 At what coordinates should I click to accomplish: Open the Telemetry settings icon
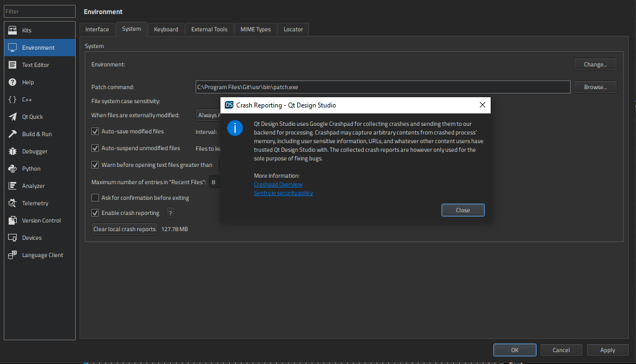point(12,203)
